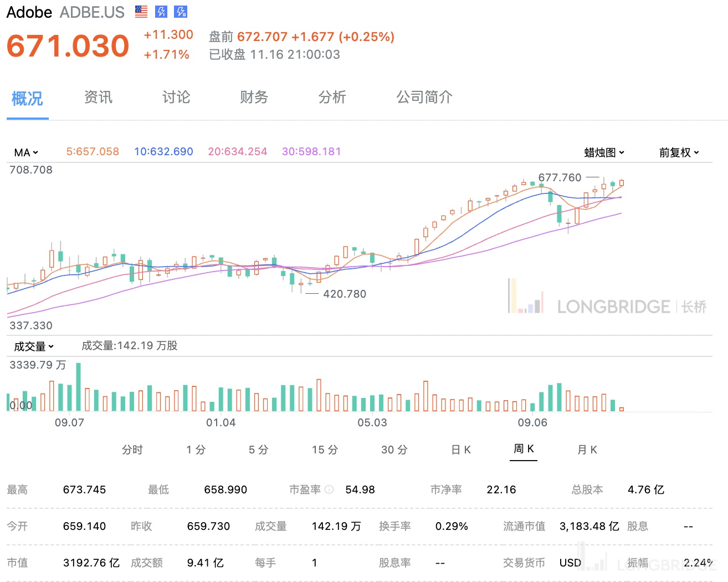Click the Adobe stock name heading
Viewport: 728px width, 582px height.
29,12
